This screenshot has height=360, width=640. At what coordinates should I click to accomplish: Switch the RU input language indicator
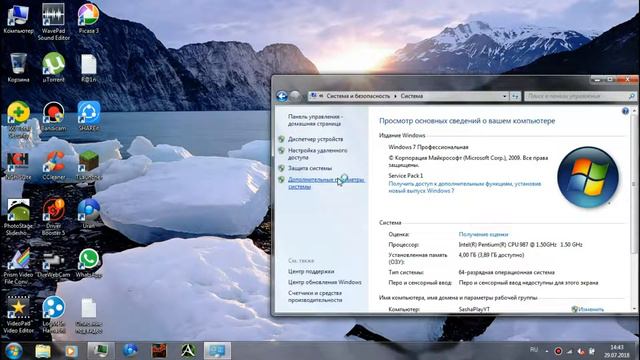click(534, 350)
